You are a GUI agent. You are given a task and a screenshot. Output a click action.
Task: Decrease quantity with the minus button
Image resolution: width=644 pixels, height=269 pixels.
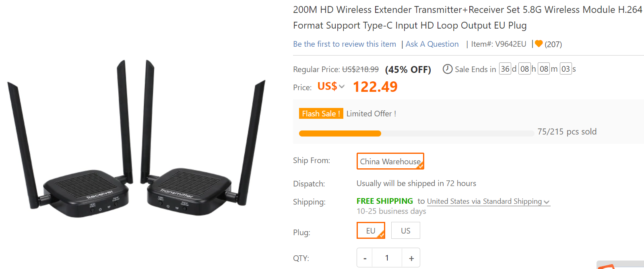pos(365,258)
